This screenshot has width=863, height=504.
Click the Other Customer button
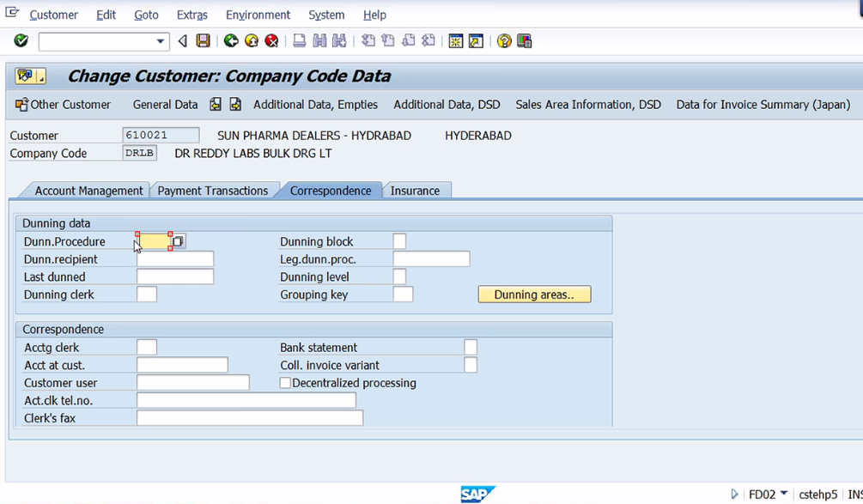(64, 105)
